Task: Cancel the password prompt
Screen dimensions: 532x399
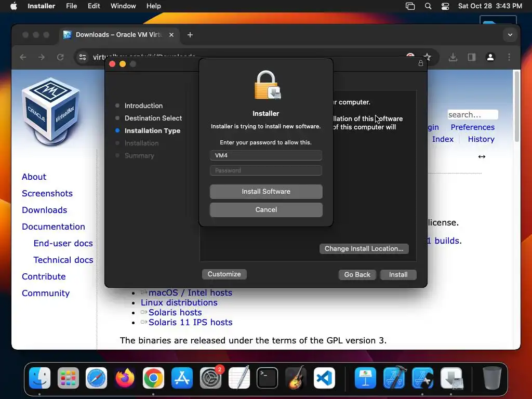Action: pyautogui.click(x=266, y=210)
